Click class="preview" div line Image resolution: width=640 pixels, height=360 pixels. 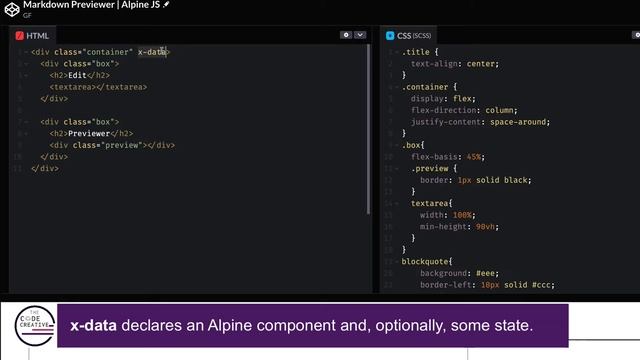[x=112, y=145]
